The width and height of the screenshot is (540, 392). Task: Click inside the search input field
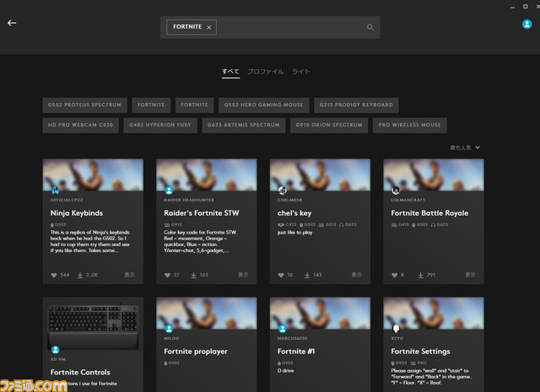[x=287, y=27]
